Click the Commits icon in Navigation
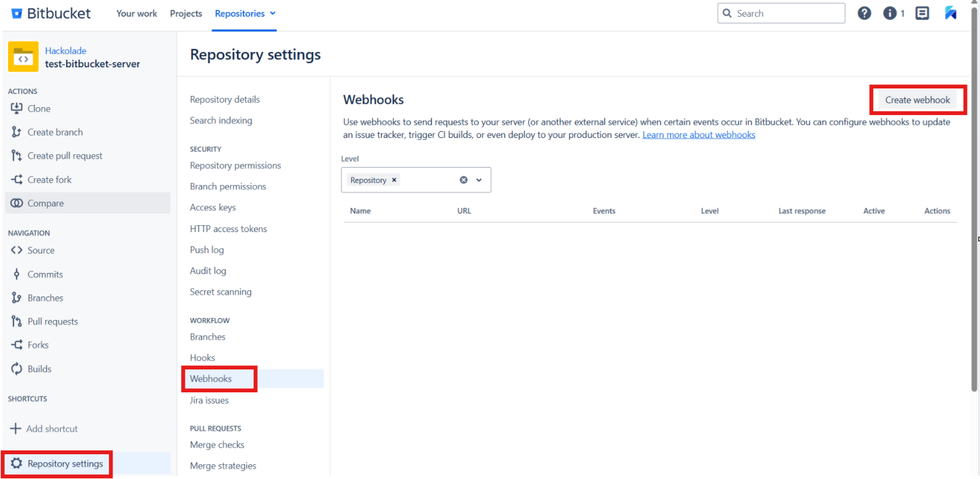This screenshot has height=479, width=980. click(x=17, y=274)
